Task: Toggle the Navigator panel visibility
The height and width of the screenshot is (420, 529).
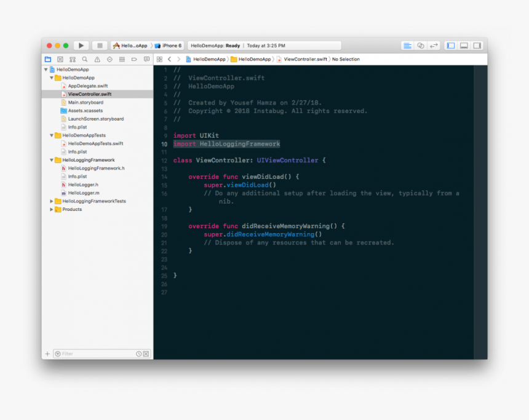Action: (x=451, y=46)
